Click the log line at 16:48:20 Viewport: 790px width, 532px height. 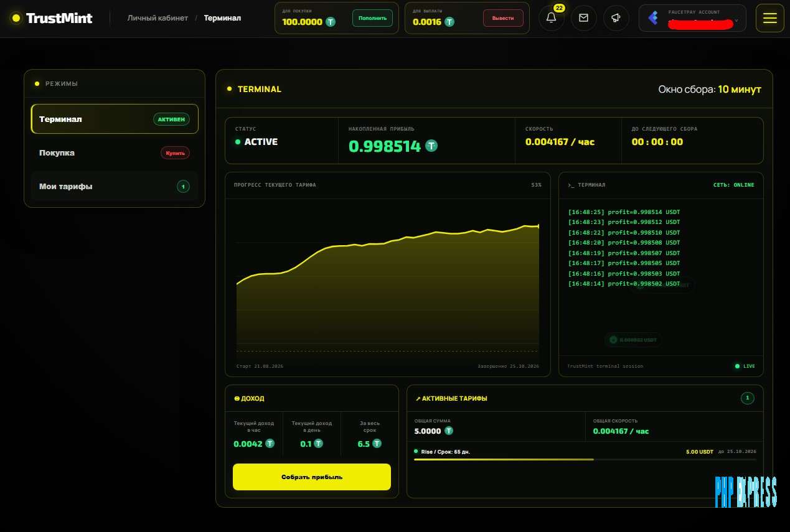(624, 243)
